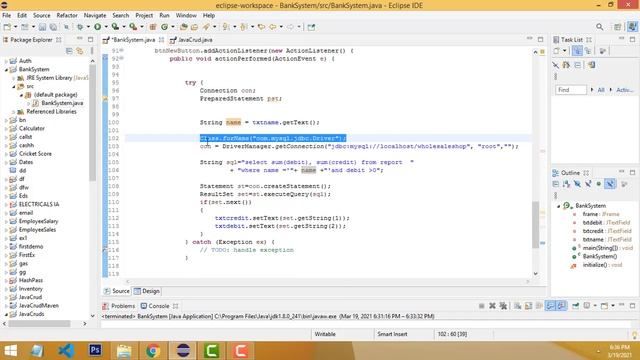Click Collapse All icon in Task List
The width and height of the screenshot is (640, 360).
(578, 65)
